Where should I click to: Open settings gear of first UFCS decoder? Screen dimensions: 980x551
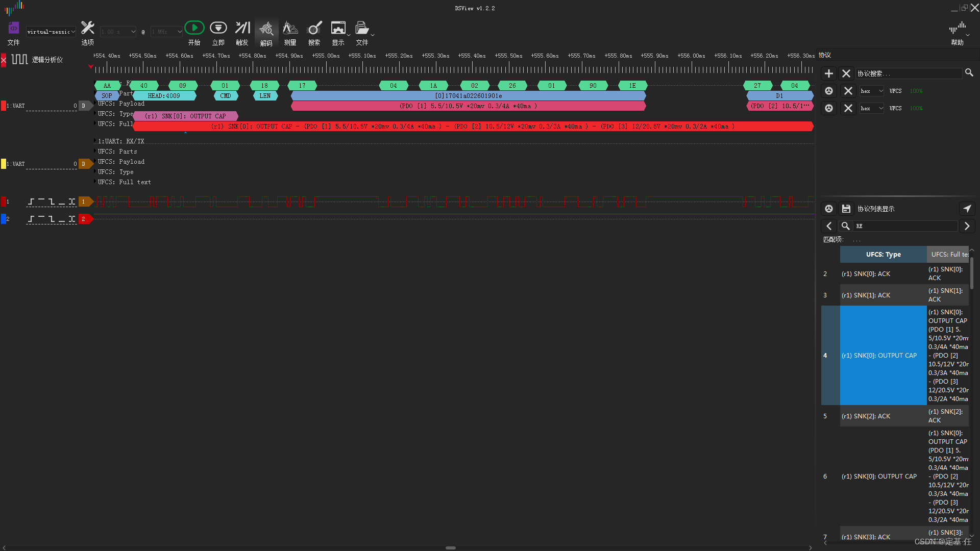829,91
